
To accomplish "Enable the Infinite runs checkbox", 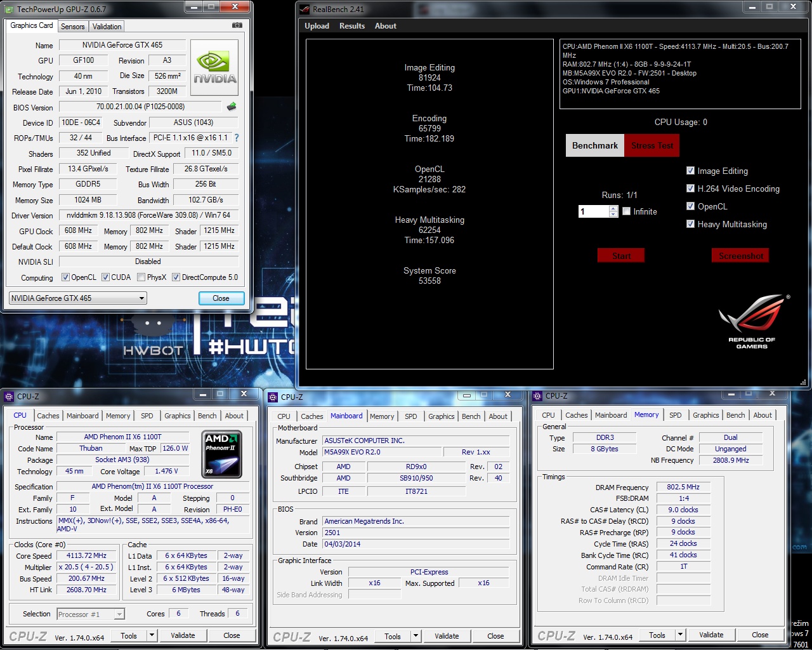I will 627,211.
